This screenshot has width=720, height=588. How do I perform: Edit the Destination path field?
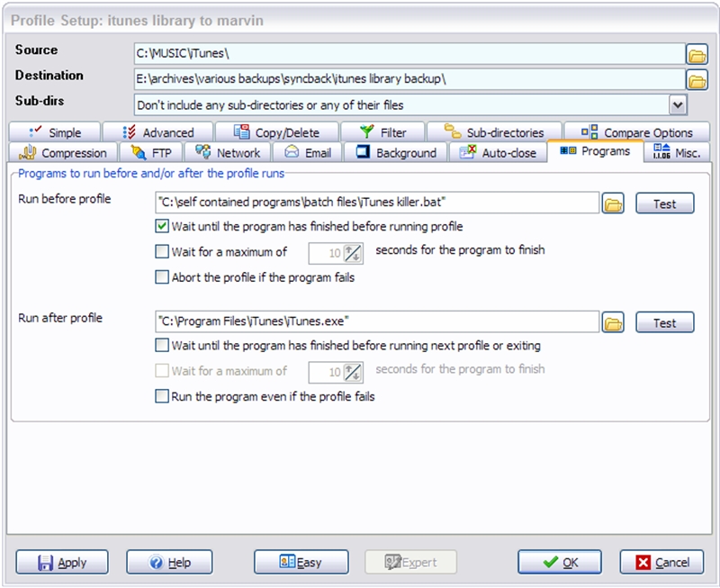pos(409,79)
